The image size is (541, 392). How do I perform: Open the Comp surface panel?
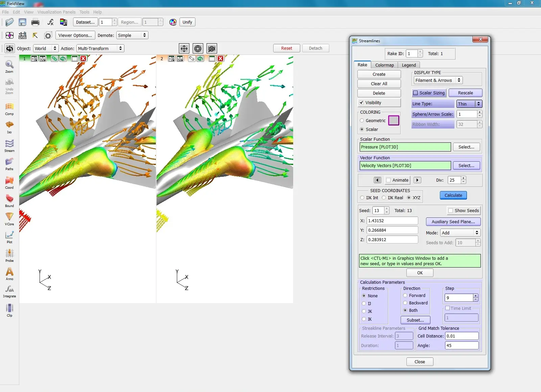tap(9, 109)
